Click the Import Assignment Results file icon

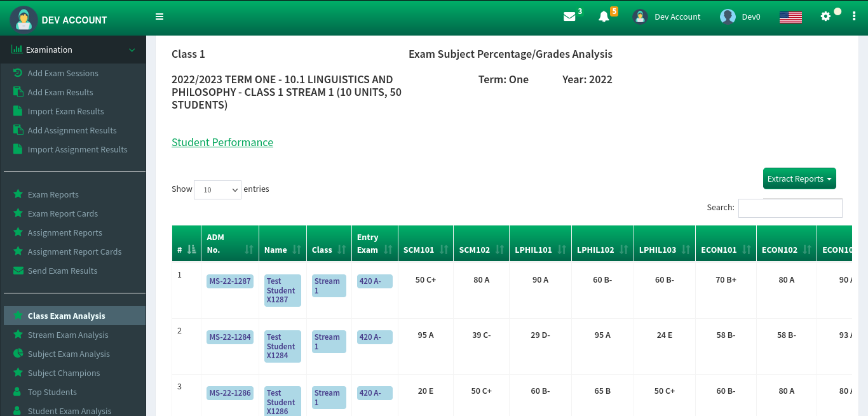click(x=17, y=149)
